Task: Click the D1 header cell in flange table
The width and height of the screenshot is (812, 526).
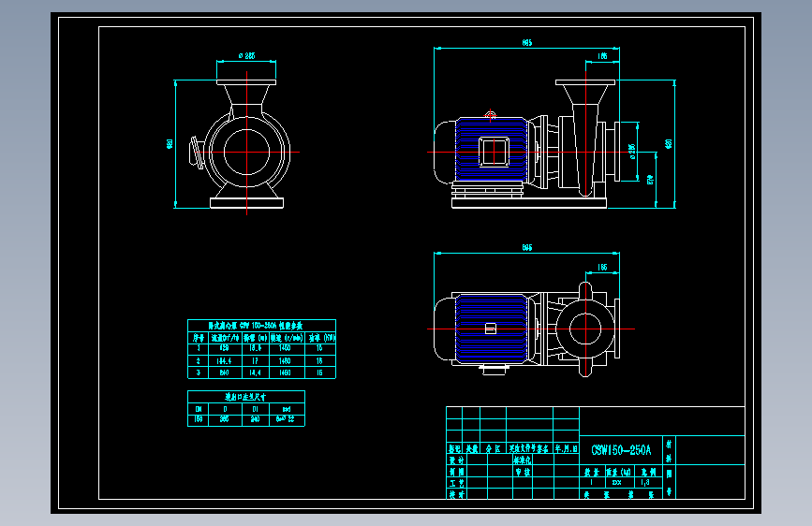Action: pyautogui.click(x=256, y=408)
